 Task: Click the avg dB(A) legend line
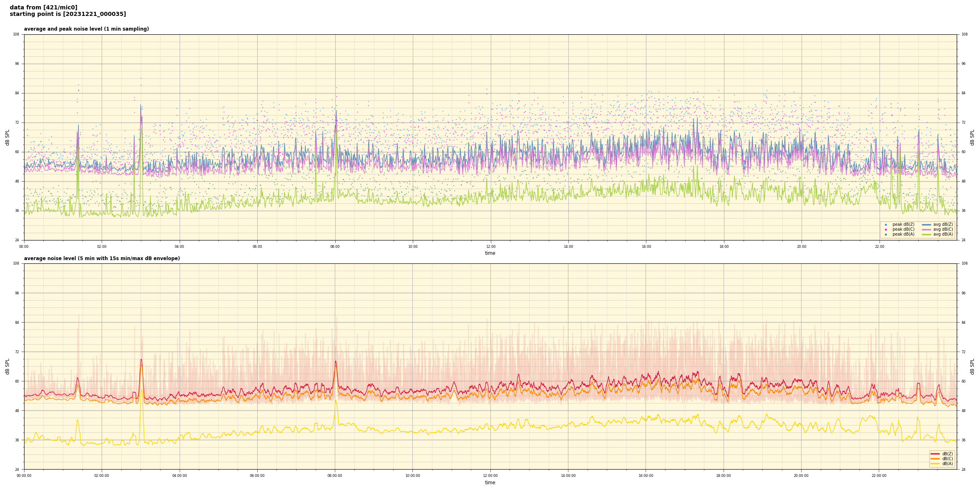[927, 234]
